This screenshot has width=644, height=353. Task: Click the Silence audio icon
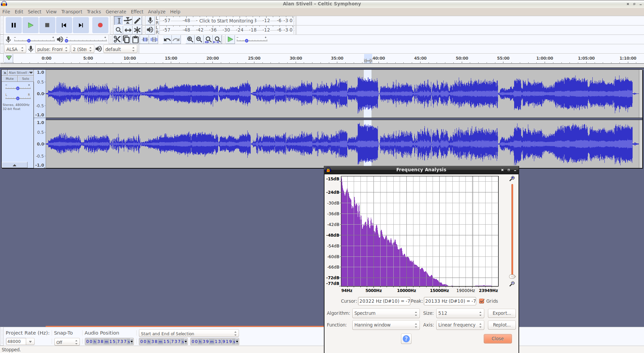[154, 40]
